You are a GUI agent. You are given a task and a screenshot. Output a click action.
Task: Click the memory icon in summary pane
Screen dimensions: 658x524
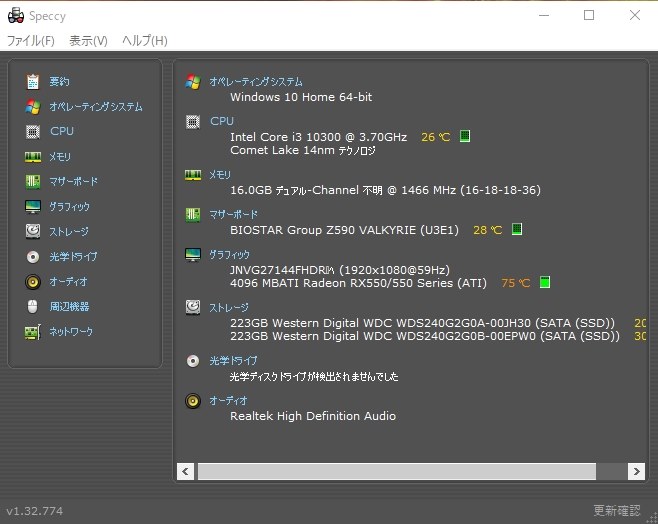(193, 175)
